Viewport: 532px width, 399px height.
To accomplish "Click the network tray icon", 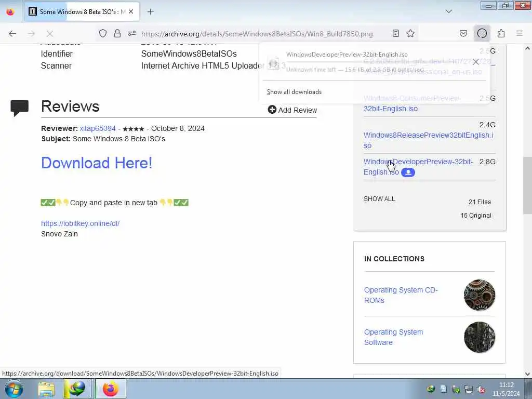I will [x=469, y=390].
